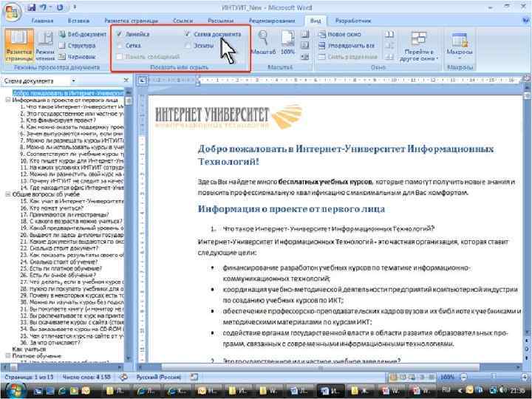The width and height of the screenshot is (532, 399).
Task: Click Число слов word count indicator
Action: click(x=87, y=377)
